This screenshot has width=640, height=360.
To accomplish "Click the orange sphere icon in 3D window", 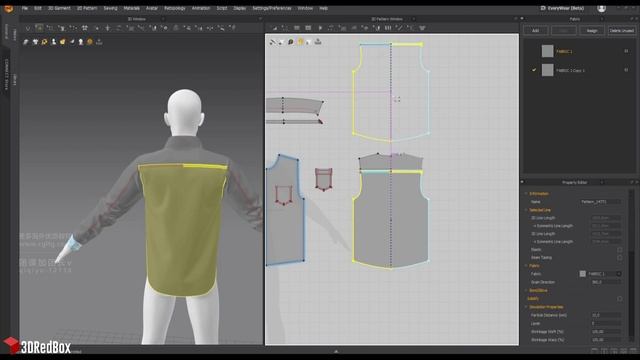I will (90, 42).
